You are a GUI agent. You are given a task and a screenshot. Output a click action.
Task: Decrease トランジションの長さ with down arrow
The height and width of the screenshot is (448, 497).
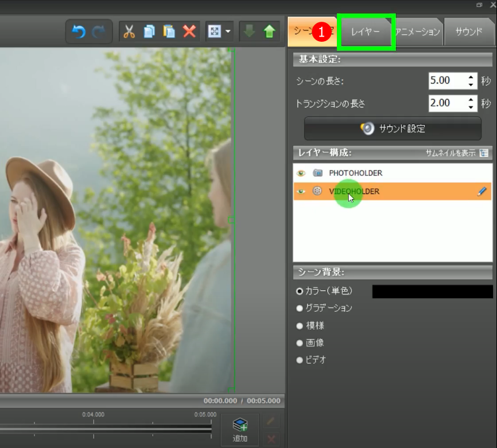[x=471, y=108]
